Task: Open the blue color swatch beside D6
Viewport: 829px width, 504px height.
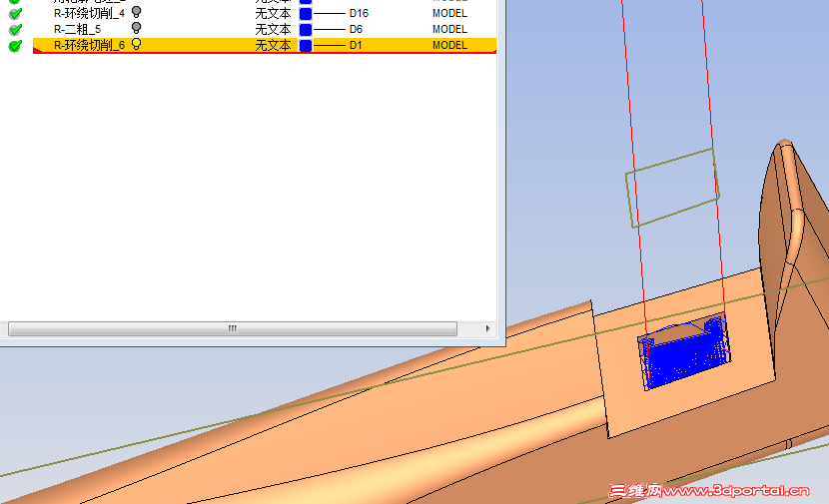Action: click(x=306, y=30)
